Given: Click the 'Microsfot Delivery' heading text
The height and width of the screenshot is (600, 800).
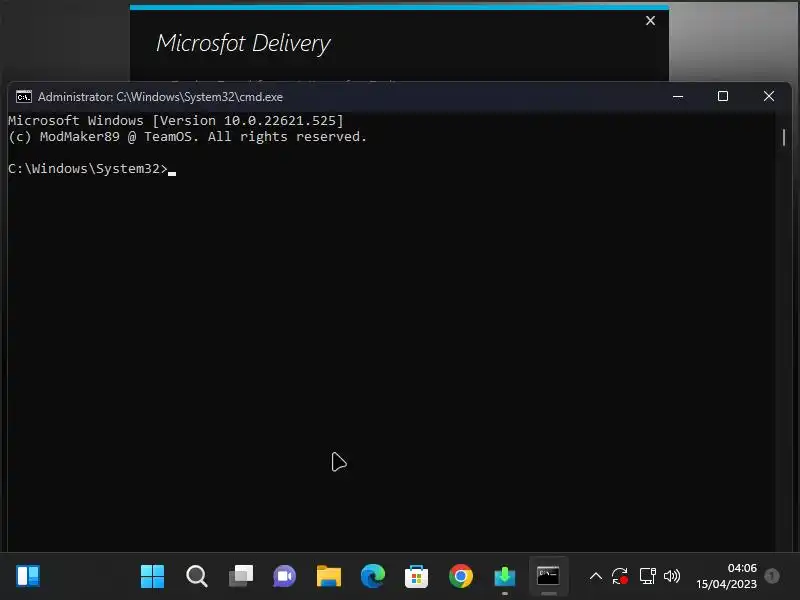Looking at the screenshot, I should [244, 44].
